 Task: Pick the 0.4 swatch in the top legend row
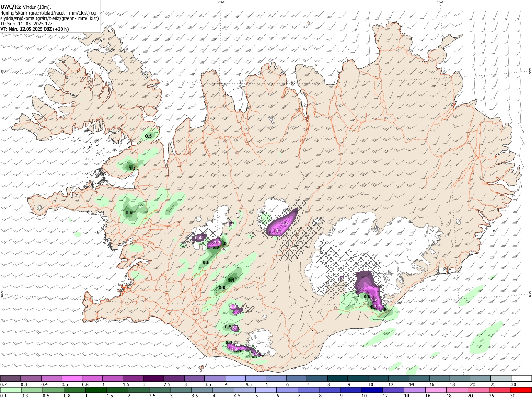coord(51,379)
